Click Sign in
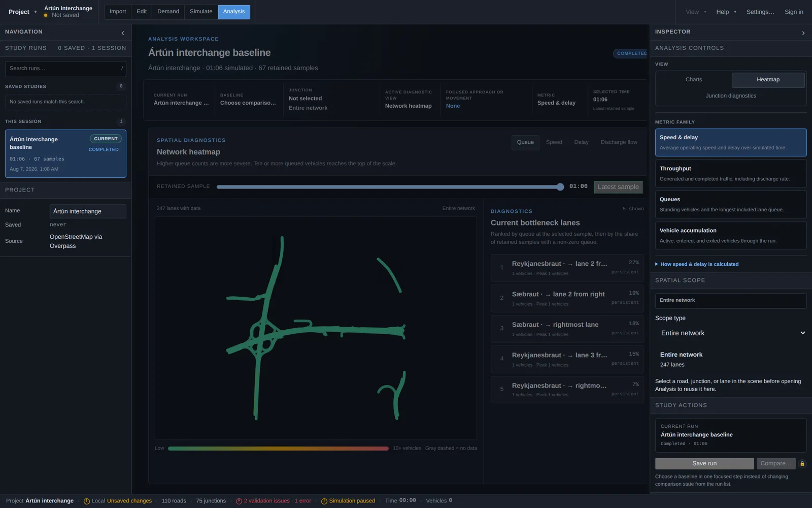The width and height of the screenshot is (812, 508). point(794,12)
